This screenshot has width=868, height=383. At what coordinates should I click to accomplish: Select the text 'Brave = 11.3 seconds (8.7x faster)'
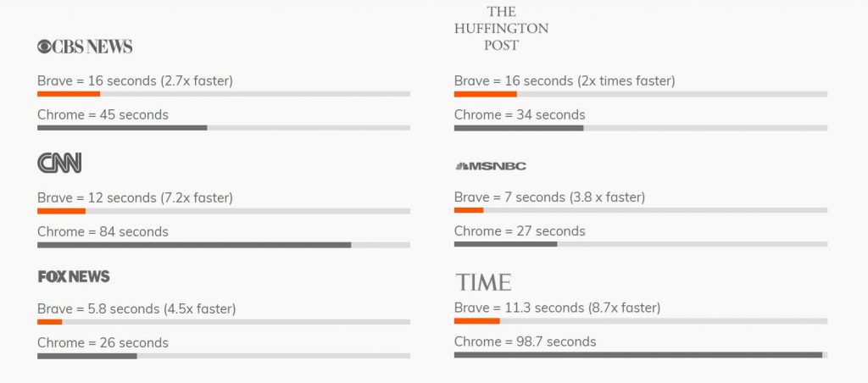[558, 308]
